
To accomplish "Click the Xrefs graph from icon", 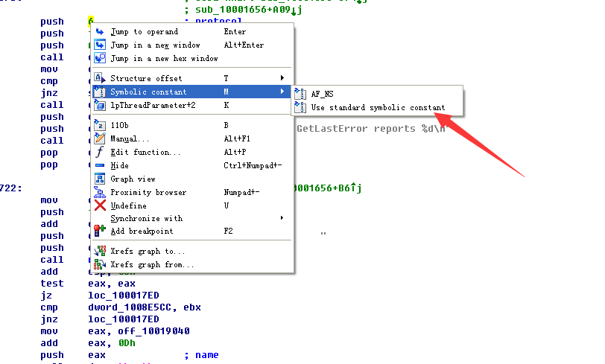I will pyautogui.click(x=100, y=264).
